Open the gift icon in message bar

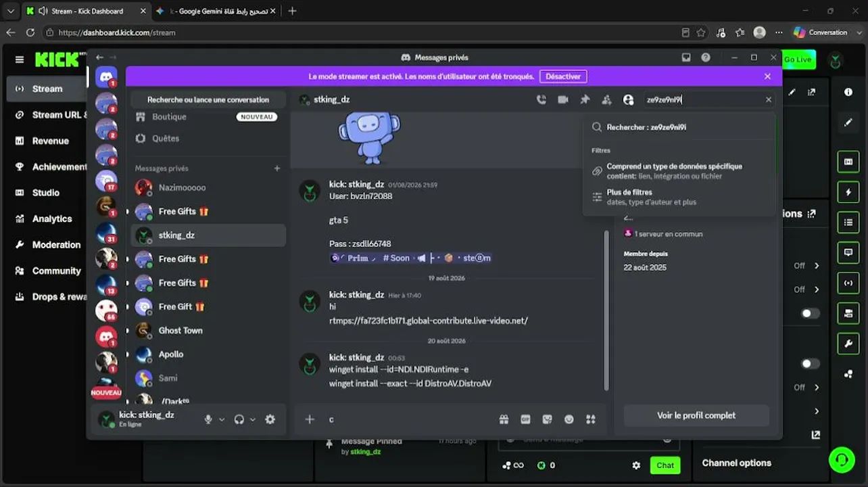[x=504, y=419]
